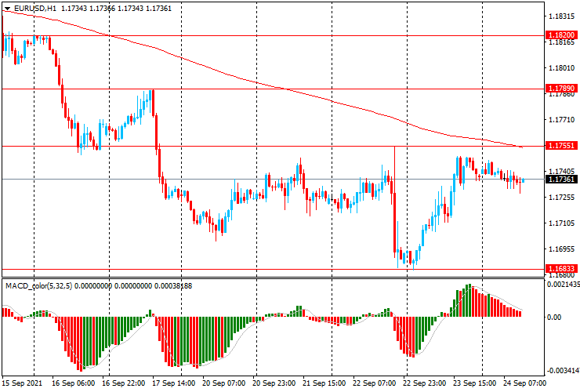Viewport: 580px width, 392px height.
Task: Select the EURUSD,H1 chart title text
Action: pyautogui.click(x=35, y=8)
